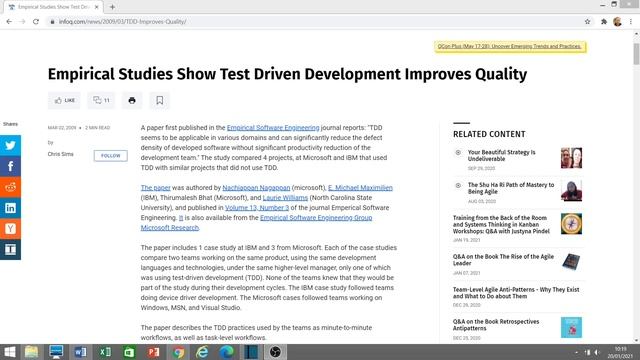Open Laurie Williams link
640x360 pixels.
tap(285, 198)
